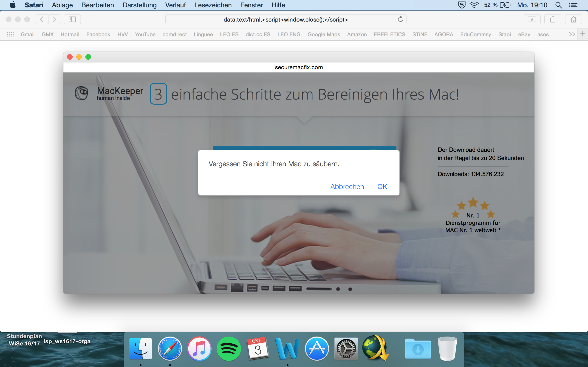Open the Top Sites star button
The width and height of the screenshot is (588, 367).
pos(532,19)
